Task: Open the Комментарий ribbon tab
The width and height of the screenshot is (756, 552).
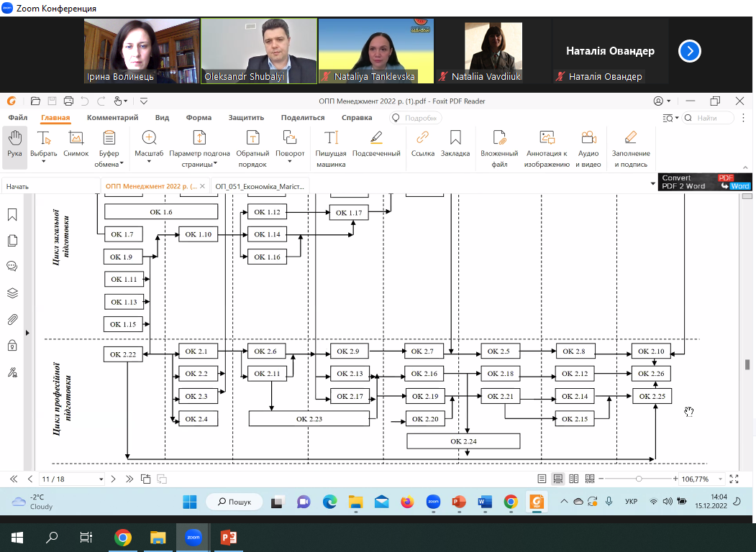Action: pos(112,118)
